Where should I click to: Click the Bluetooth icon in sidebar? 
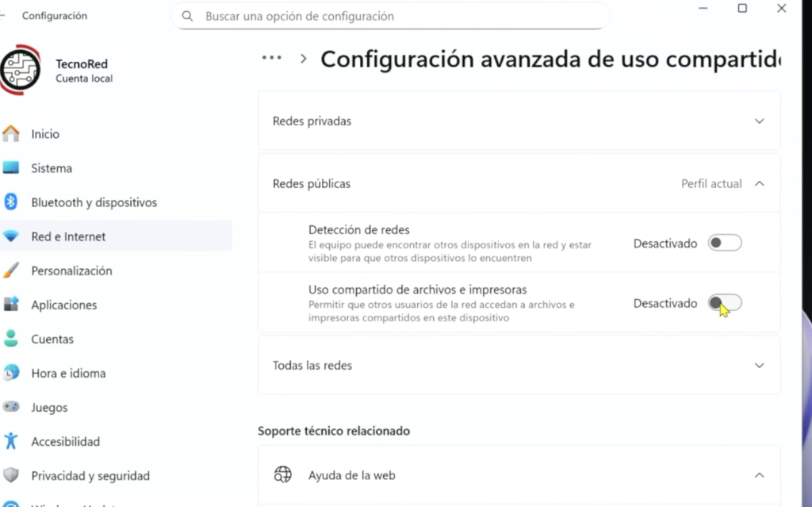click(11, 202)
